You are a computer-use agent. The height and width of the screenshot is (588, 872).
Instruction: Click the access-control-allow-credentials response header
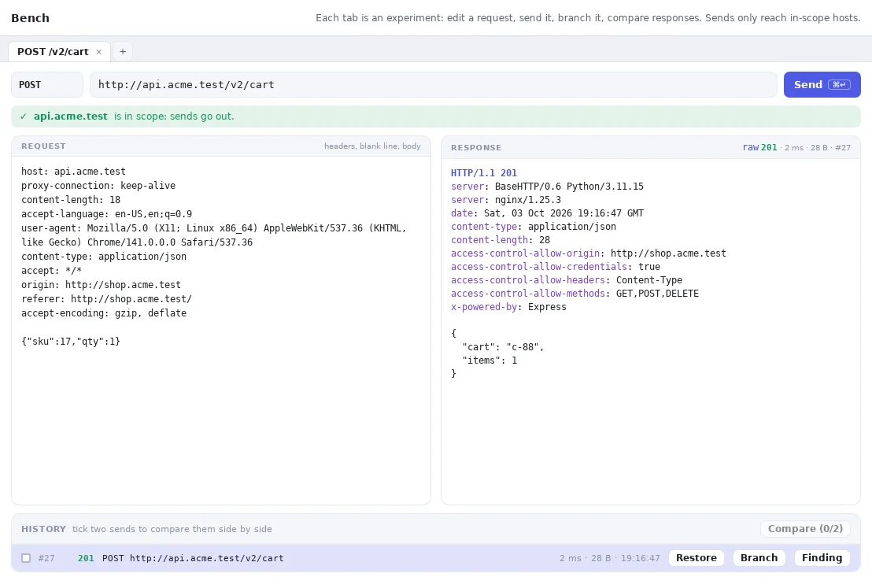coord(556,267)
